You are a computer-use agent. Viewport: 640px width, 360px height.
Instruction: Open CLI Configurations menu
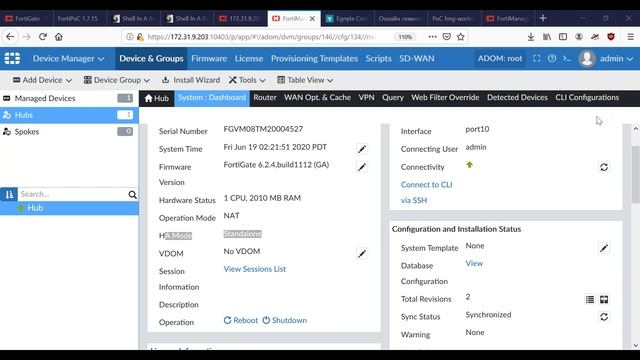[587, 98]
